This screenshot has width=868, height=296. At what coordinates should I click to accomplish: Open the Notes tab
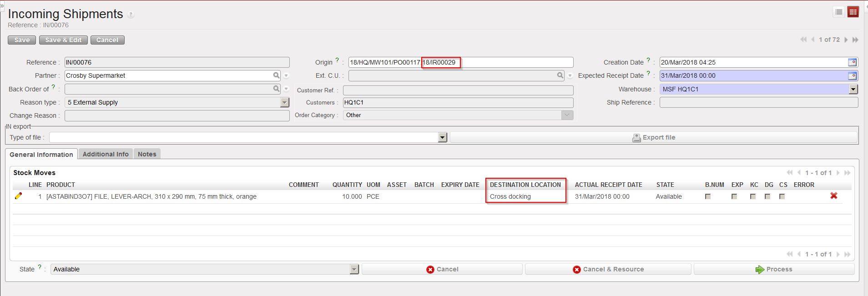tap(147, 154)
